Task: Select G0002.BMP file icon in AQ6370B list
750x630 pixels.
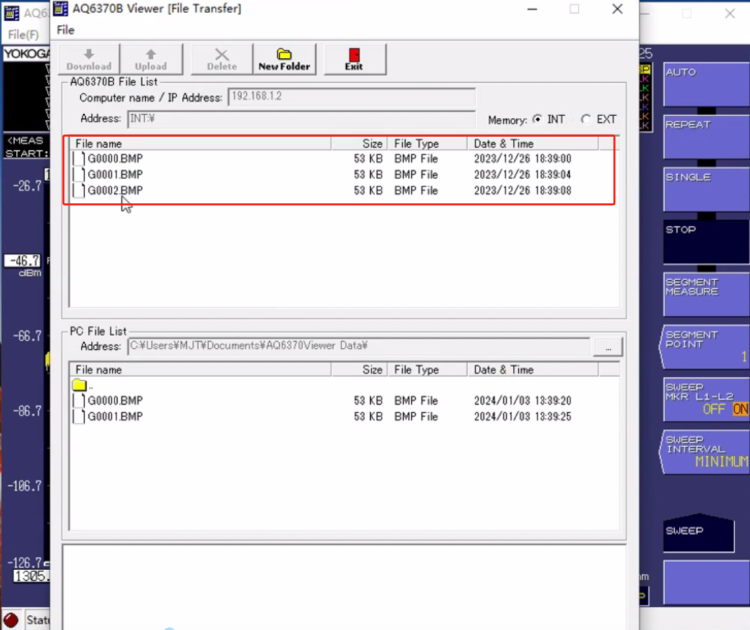Action: 79,191
